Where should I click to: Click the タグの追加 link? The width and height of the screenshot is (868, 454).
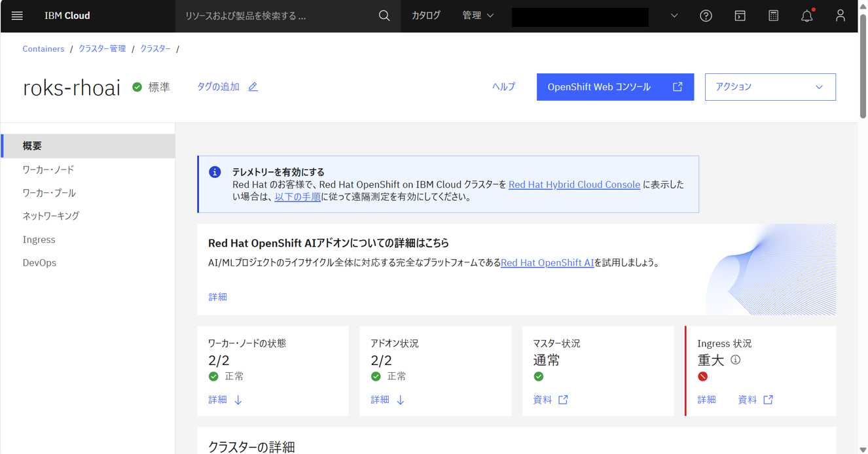(218, 86)
